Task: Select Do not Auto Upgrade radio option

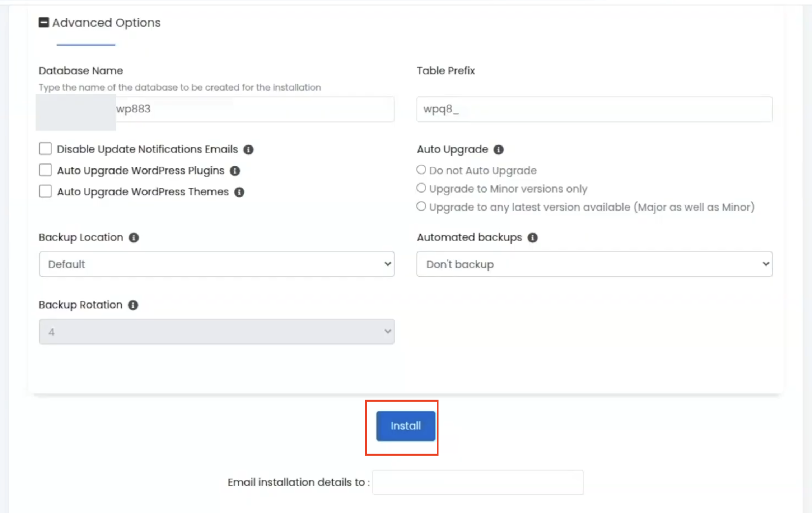Action: (x=421, y=170)
